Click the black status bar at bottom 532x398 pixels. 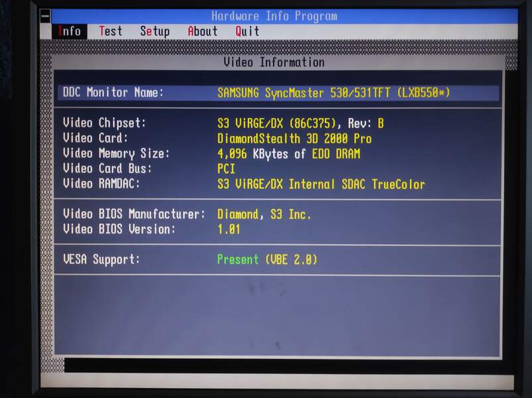click(289, 366)
